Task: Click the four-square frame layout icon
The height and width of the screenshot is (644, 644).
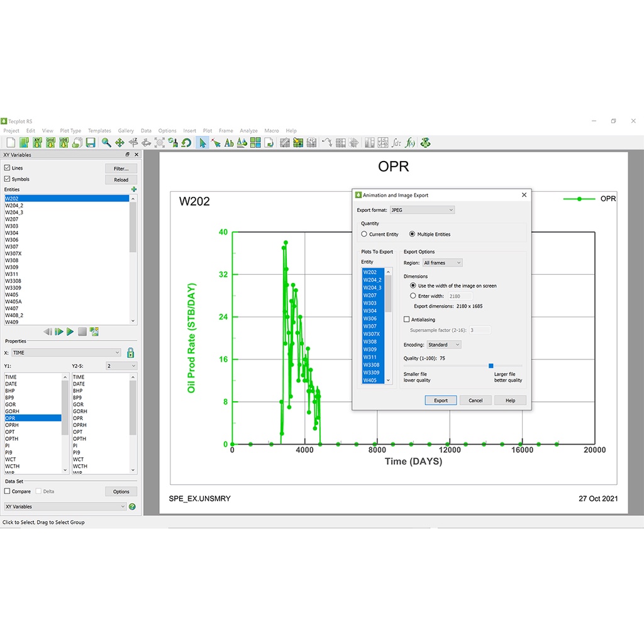Action: click(255, 143)
